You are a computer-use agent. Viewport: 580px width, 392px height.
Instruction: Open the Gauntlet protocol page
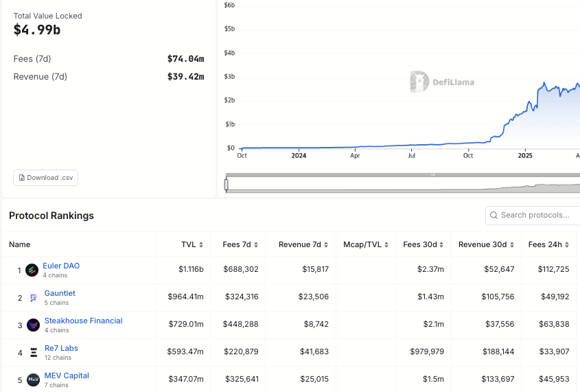tap(60, 293)
